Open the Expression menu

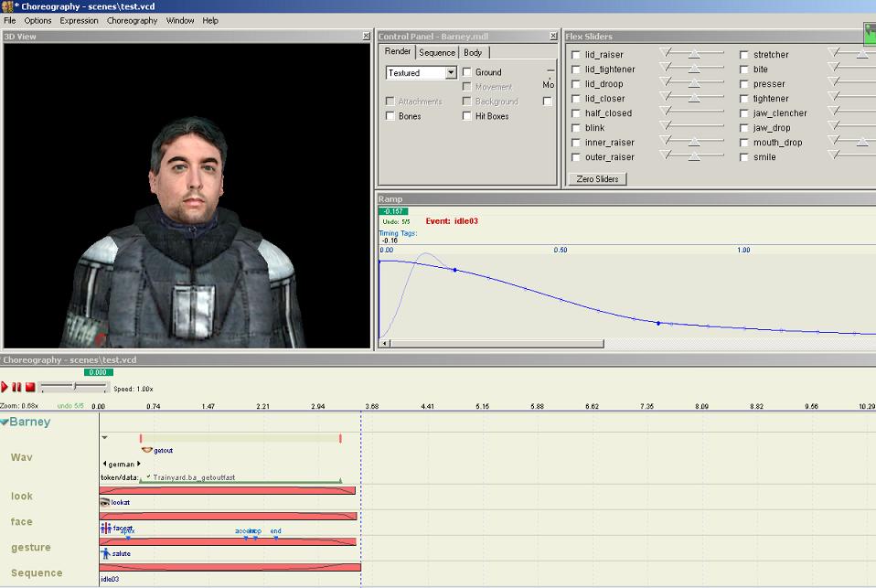[79, 21]
